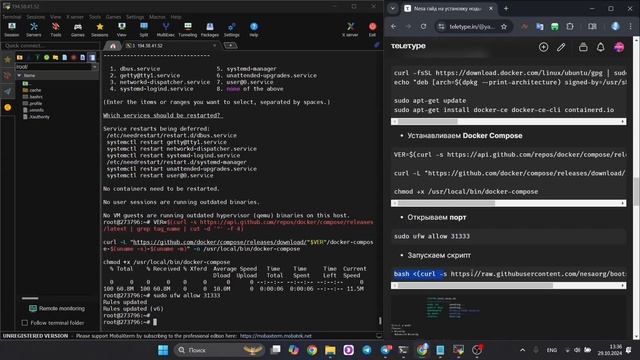The height and width of the screenshot is (360, 640).
Task: Open the Games button in MobaXterm toolbar
Action: click(78, 29)
